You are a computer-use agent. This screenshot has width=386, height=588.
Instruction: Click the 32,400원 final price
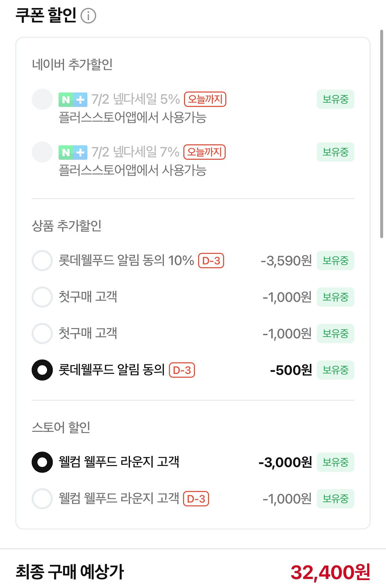click(x=330, y=572)
